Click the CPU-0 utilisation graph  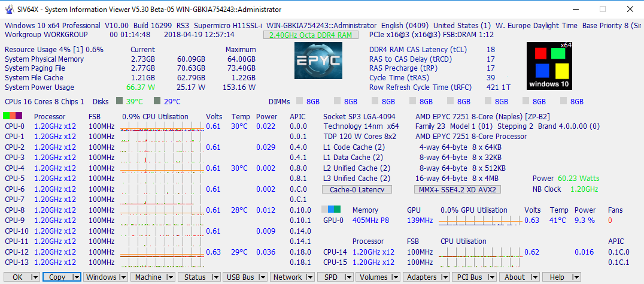tap(161, 126)
